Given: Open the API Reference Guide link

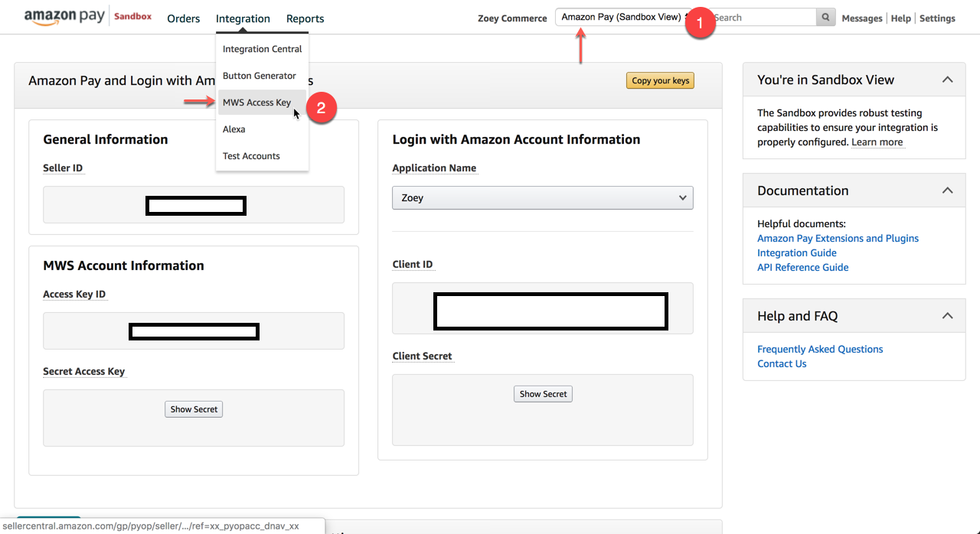Looking at the screenshot, I should tap(803, 268).
